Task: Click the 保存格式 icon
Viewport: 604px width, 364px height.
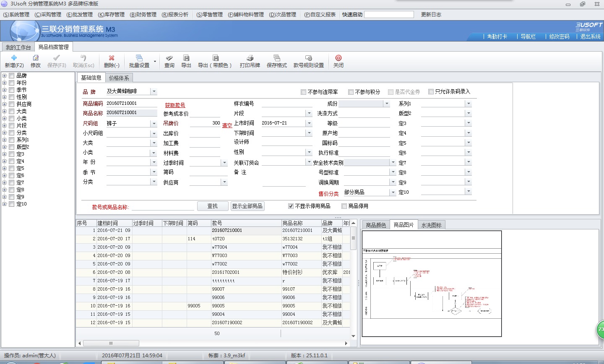Action: tap(276, 58)
